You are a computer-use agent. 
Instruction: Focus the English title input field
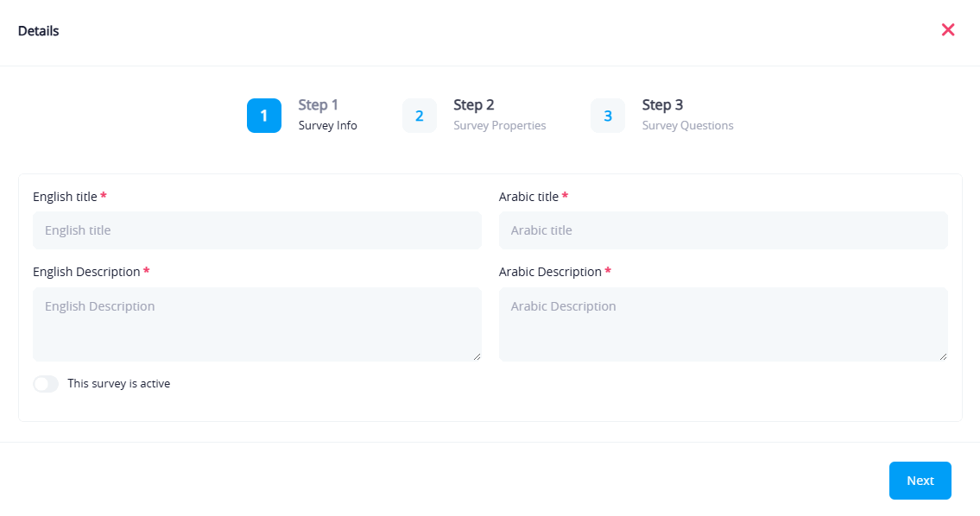tap(256, 230)
